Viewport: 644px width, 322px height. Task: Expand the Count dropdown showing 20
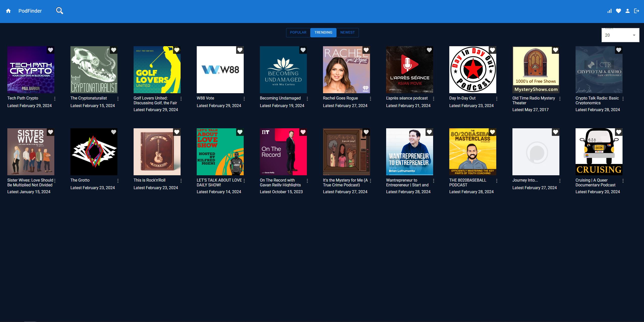(x=620, y=35)
